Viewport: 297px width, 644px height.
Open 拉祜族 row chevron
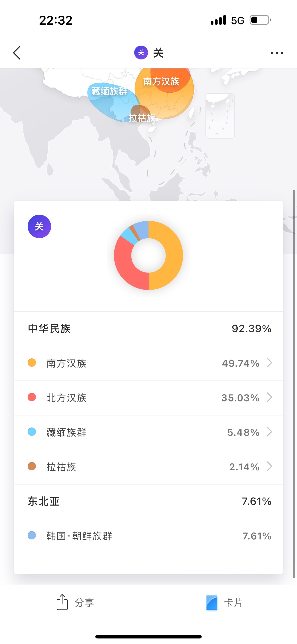tap(269, 466)
